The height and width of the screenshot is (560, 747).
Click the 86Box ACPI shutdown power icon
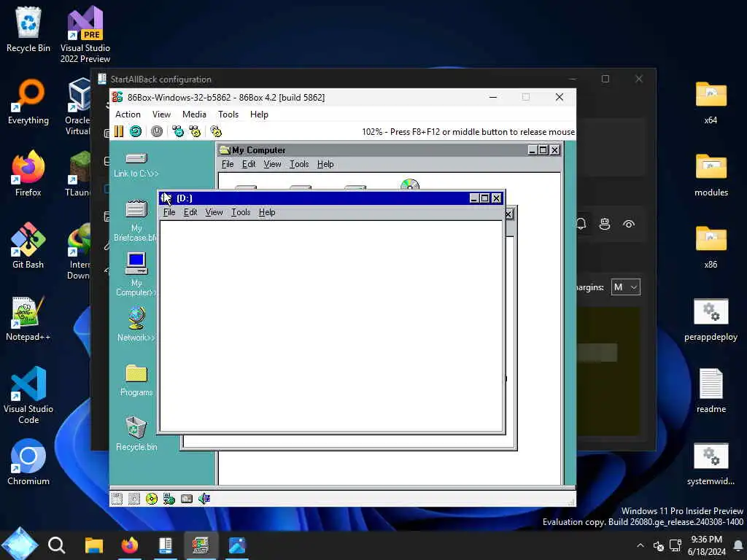point(157,131)
